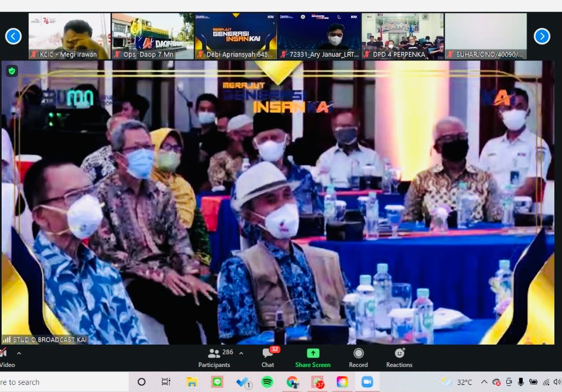Open Task View from the taskbar

click(x=166, y=382)
